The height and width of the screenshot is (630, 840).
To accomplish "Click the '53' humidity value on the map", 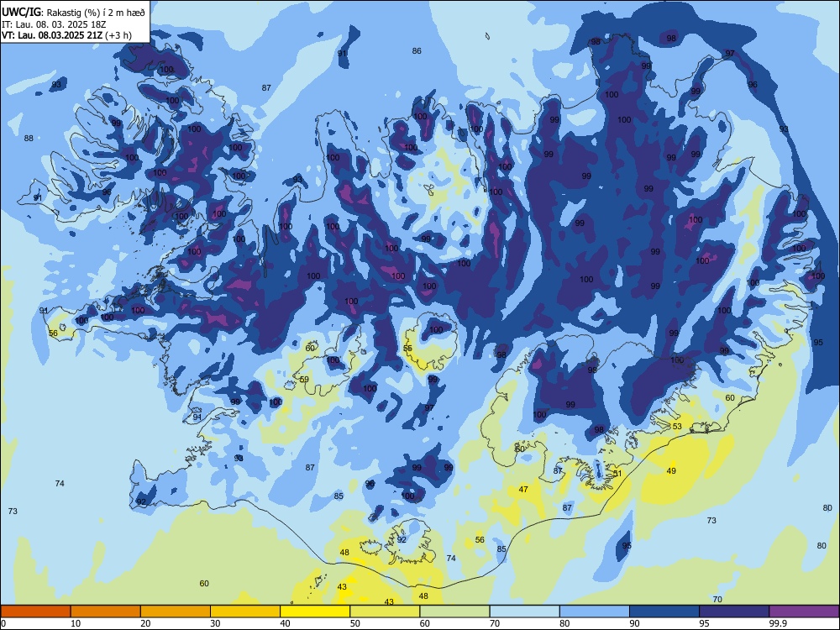I will (x=677, y=427).
